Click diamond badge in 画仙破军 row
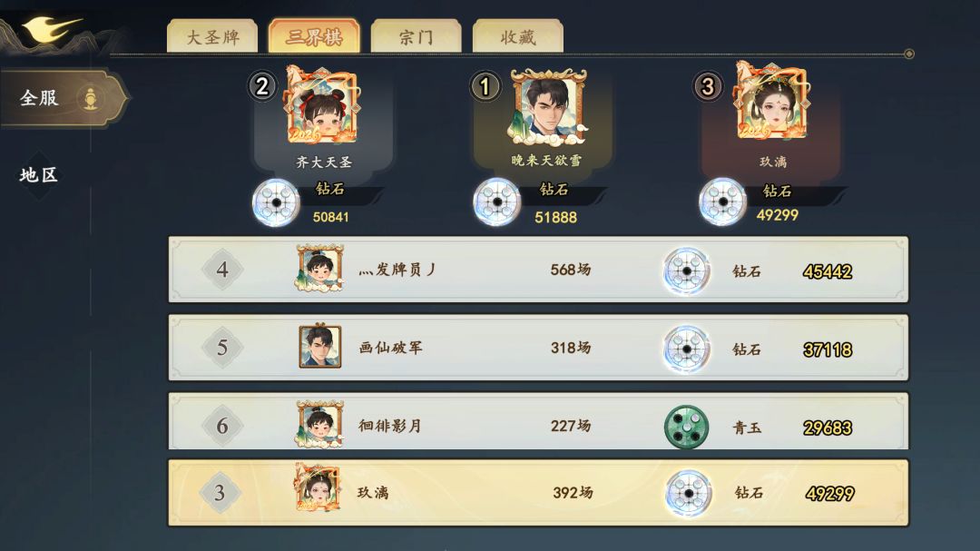Viewport: 980px width, 551px height. click(686, 349)
